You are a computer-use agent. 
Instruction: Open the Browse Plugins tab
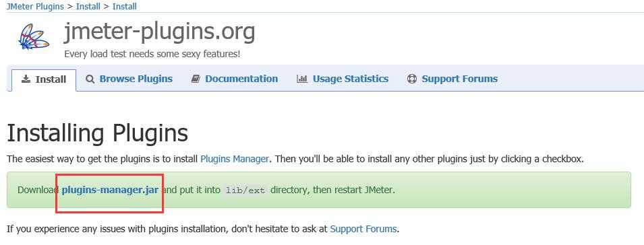[136, 79]
